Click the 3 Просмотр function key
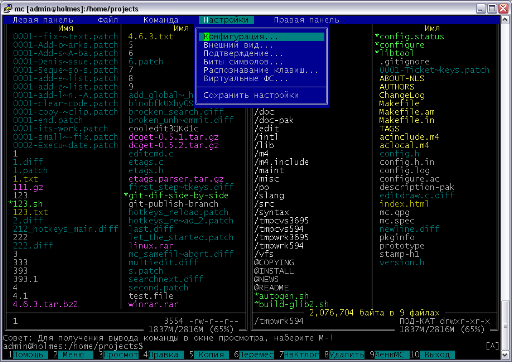Viewport: 512px width, 362px height. click(118, 355)
